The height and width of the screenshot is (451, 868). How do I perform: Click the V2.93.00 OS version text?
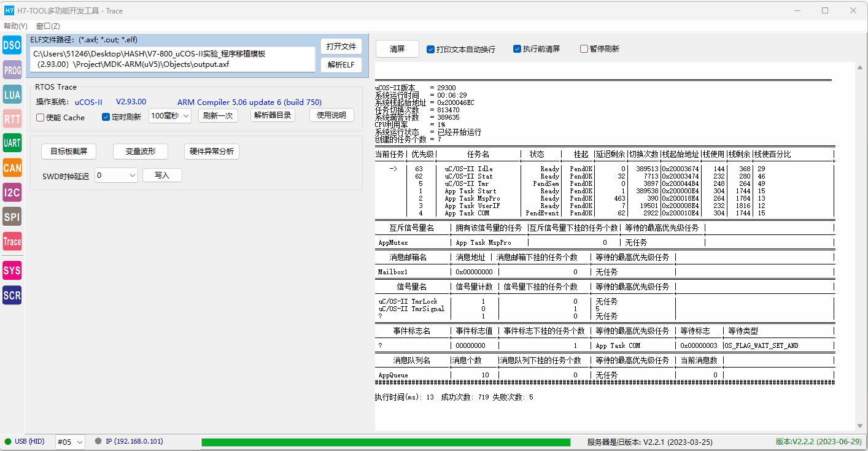pos(131,102)
